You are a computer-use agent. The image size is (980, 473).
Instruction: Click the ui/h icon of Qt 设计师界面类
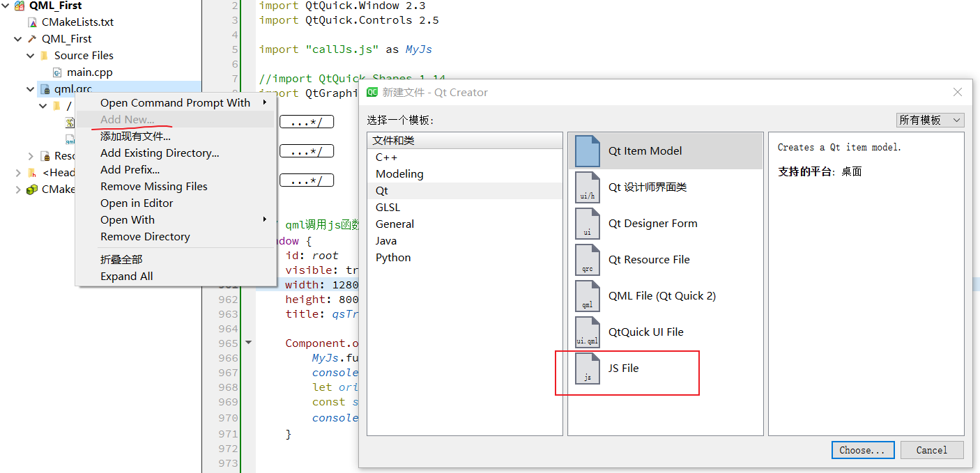click(587, 187)
